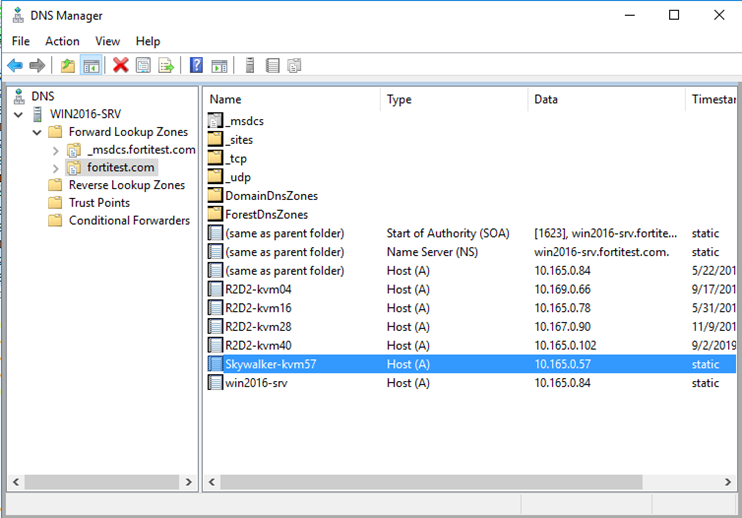Click the Up One Level folder icon
Screen dimensions: 742x518
[67, 66]
